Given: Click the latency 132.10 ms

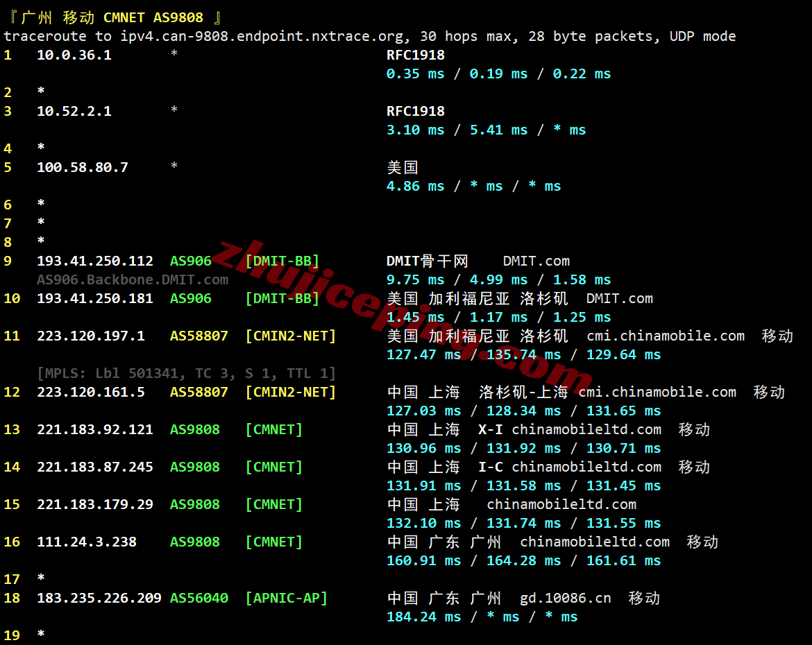Looking at the screenshot, I should coord(423,524).
